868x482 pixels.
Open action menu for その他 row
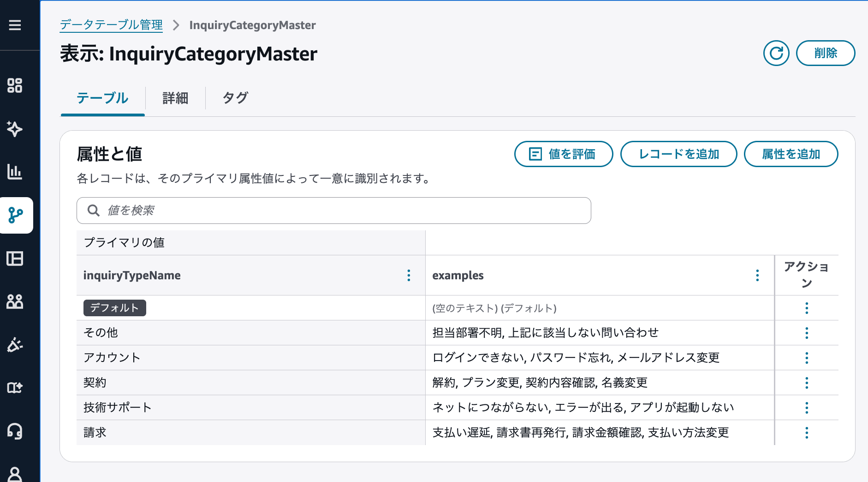807,333
